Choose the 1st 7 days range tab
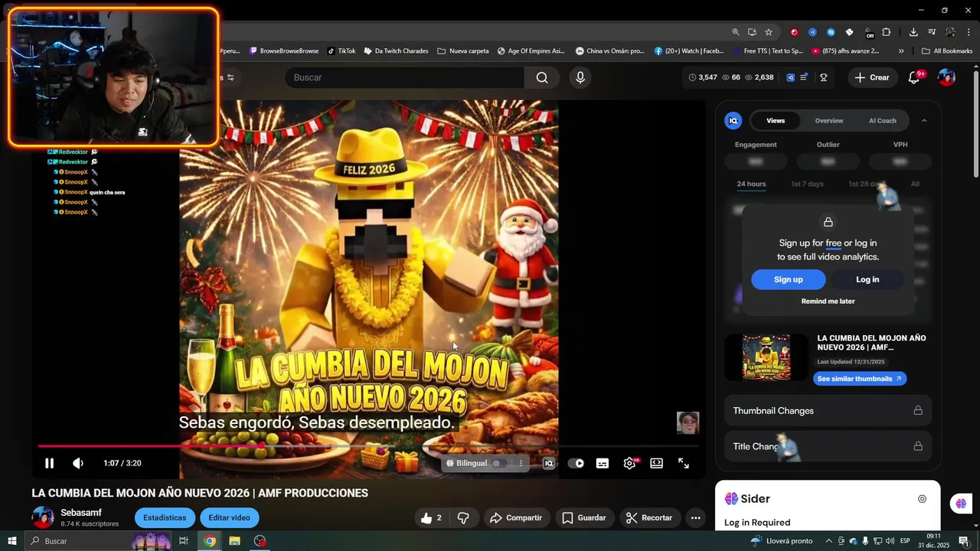Image resolution: width=980 pixels, height=551 pixels. click(807, 184)
